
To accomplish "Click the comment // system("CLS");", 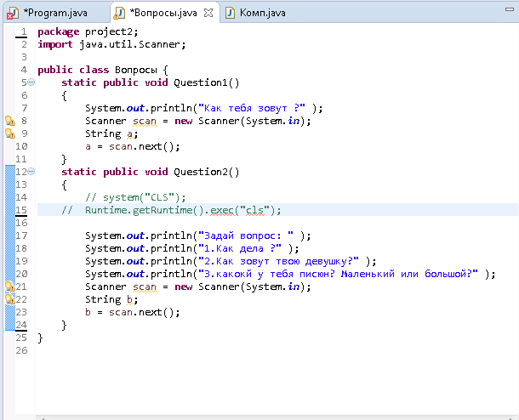I will click(135, 197).
